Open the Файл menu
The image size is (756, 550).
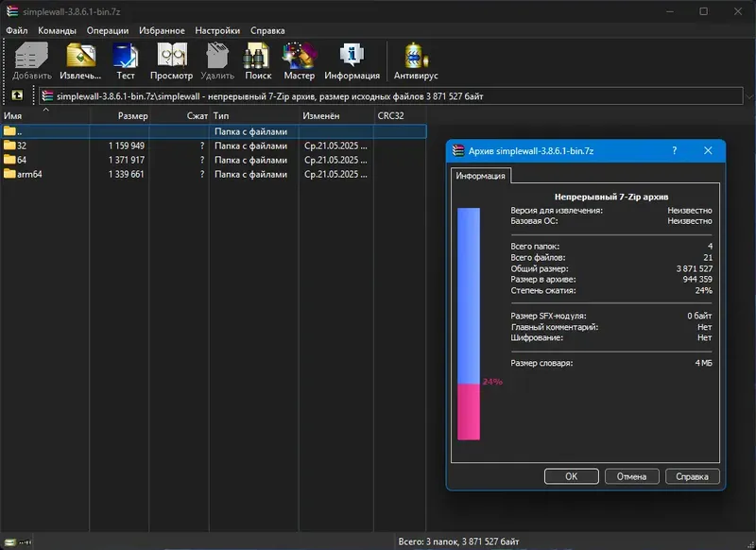tap(17, 30)
